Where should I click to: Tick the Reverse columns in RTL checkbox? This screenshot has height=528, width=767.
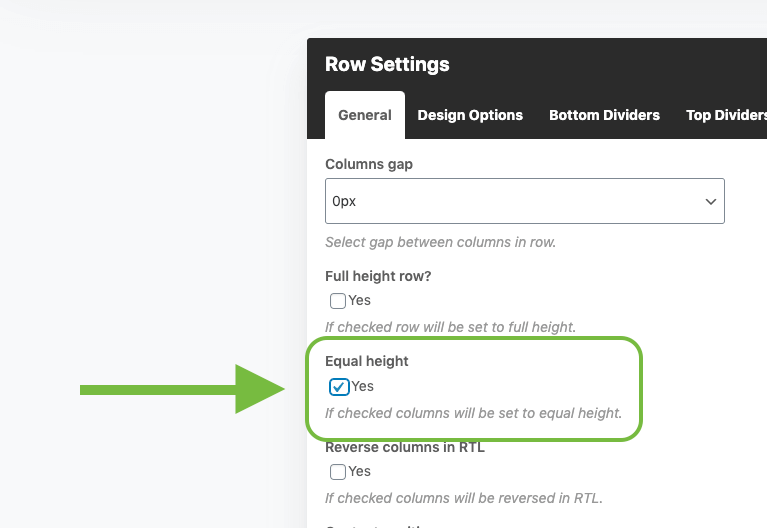coord(338,472)
